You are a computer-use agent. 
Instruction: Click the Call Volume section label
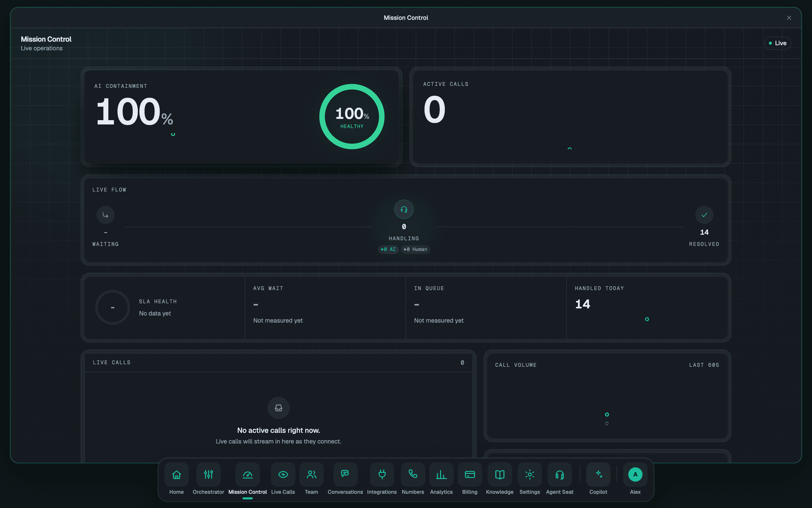(x=516, y=365)
